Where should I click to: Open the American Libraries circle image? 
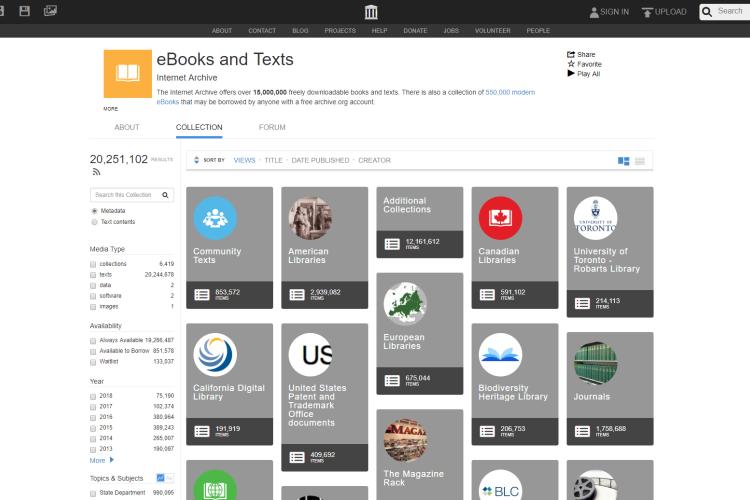[310, 218]
